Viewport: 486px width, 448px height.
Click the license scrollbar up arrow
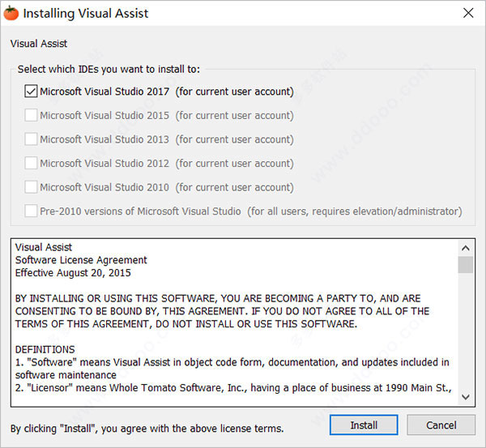coord(466,248)
